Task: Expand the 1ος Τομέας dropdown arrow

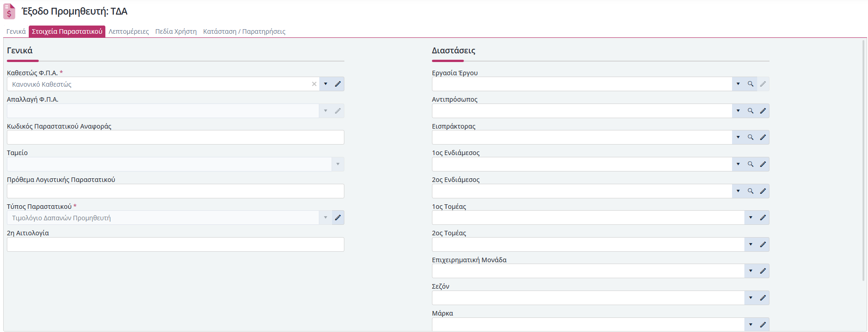Action: click(x=751, y=218)
